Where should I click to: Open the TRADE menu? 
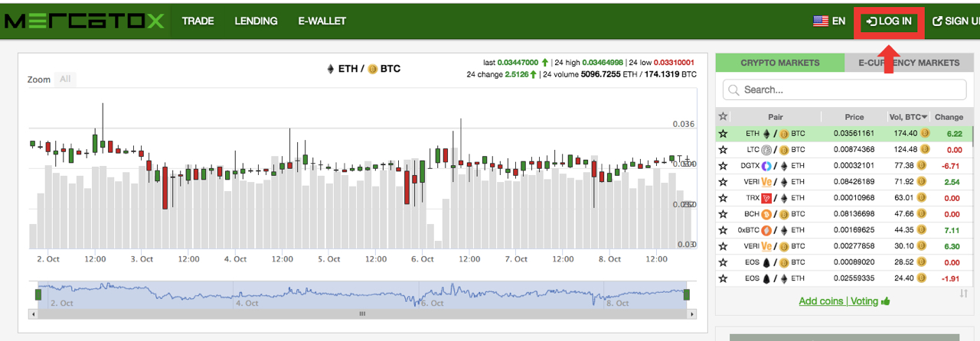[x=198, y=21]
